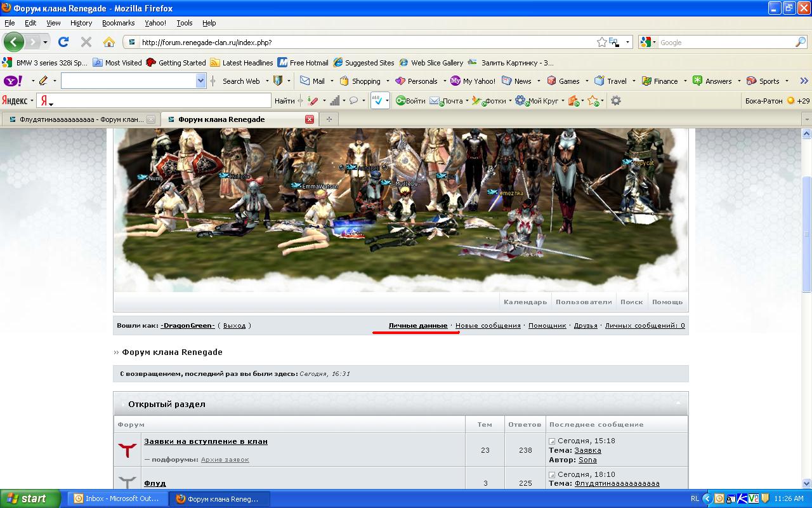The width and height of the screenshot is (812, 508).
Task: Open Yahoo Sports toolbar button
Action: pos(763,81)
